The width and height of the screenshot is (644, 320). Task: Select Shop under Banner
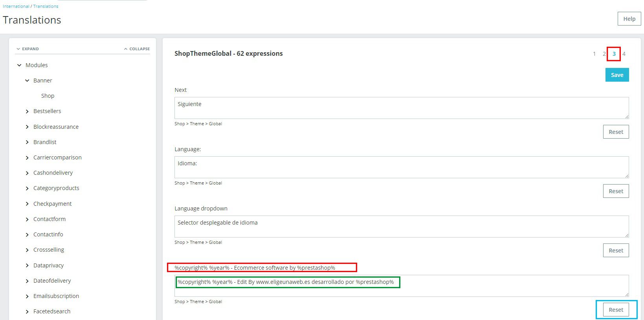[48, 96]
